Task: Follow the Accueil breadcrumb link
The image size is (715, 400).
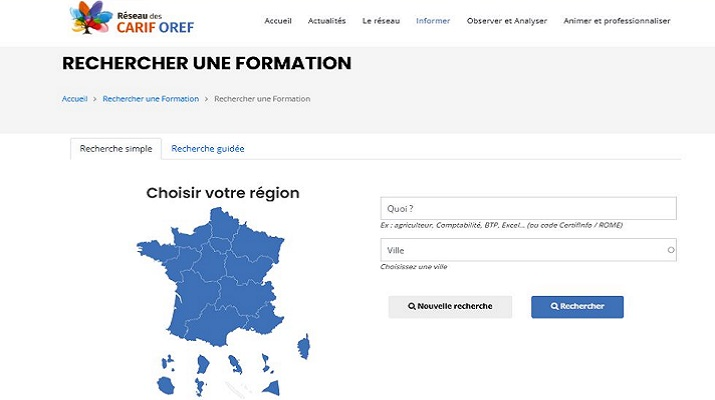Action: tap(75, 99)
